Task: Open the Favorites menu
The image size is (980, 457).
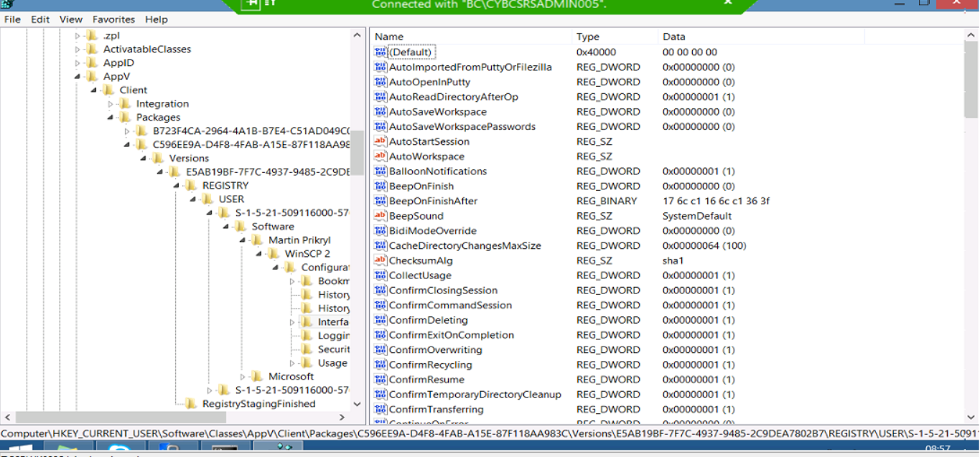Action: (x=113, y=19)
